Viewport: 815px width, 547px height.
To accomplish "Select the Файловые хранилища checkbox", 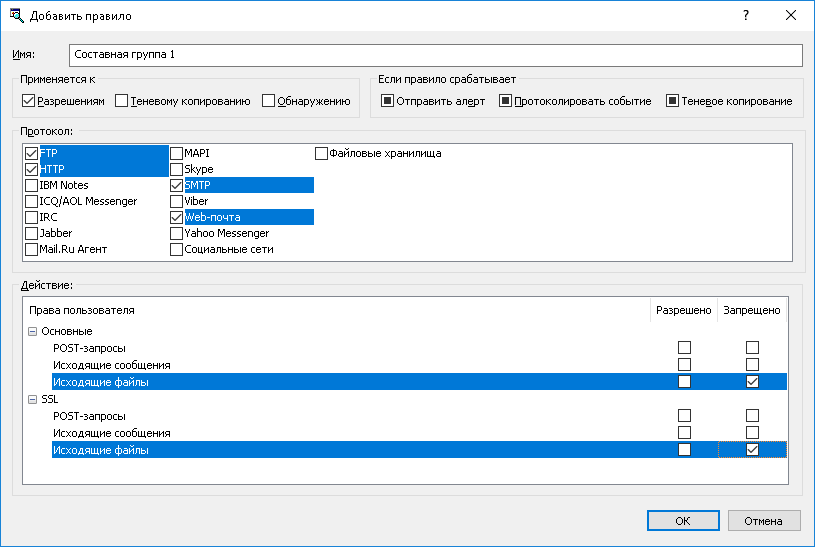I will tap(322, 154).
